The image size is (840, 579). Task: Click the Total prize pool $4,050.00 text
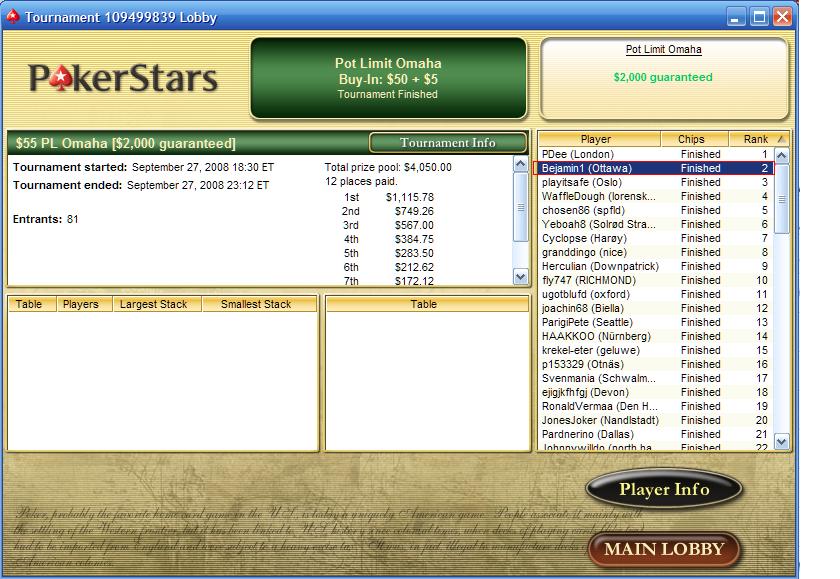[388, 167]
